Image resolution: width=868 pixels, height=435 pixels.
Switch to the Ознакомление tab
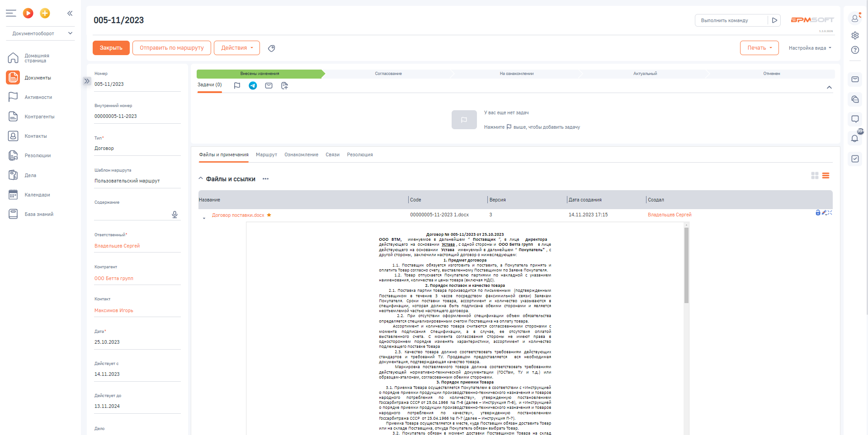(x=301, y=154)
